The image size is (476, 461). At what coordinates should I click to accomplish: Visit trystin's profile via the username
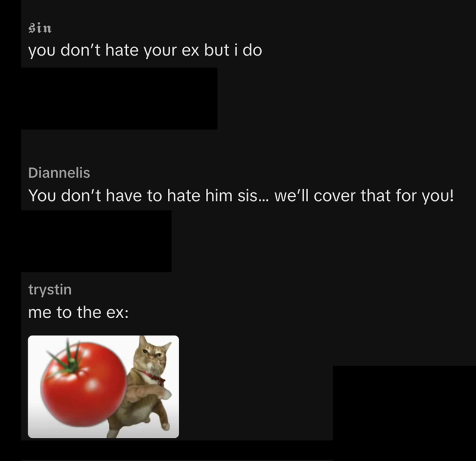50,290
